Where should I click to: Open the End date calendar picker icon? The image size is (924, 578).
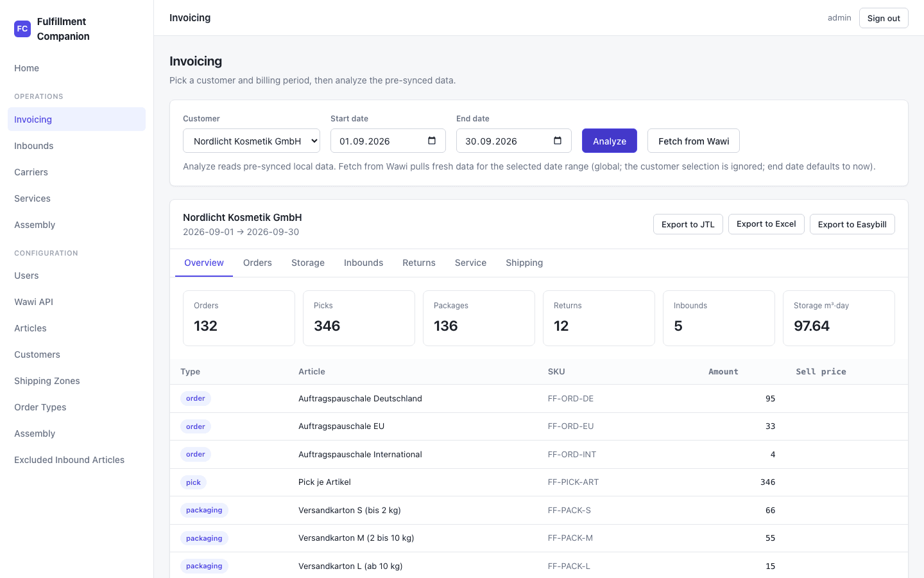click(x=558, y=141)
